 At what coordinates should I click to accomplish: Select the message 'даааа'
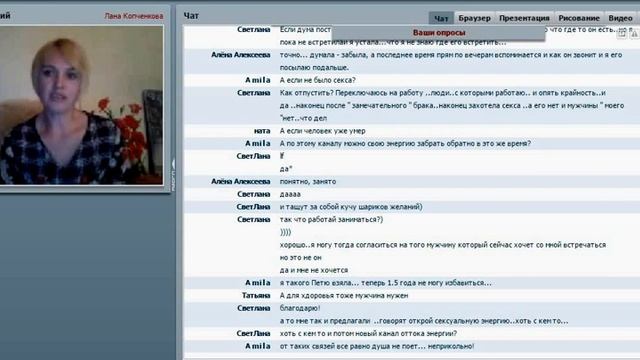tap(290, 194)
